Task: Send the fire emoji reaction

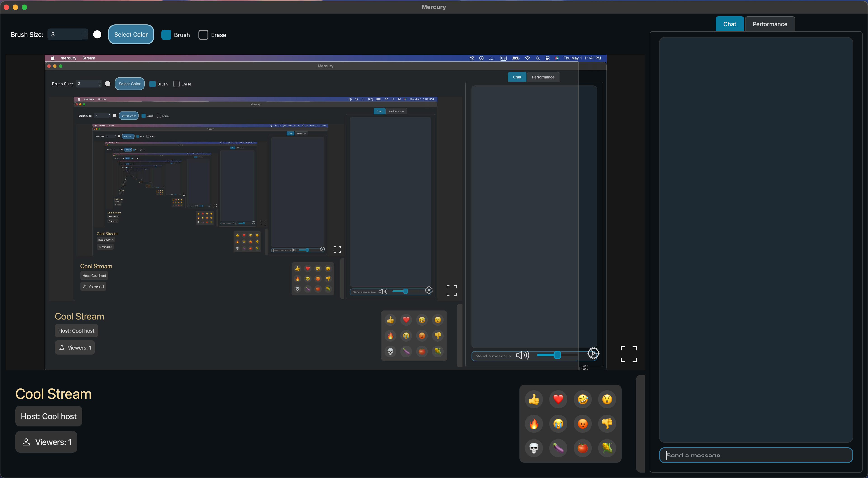Action: [534, 424]
